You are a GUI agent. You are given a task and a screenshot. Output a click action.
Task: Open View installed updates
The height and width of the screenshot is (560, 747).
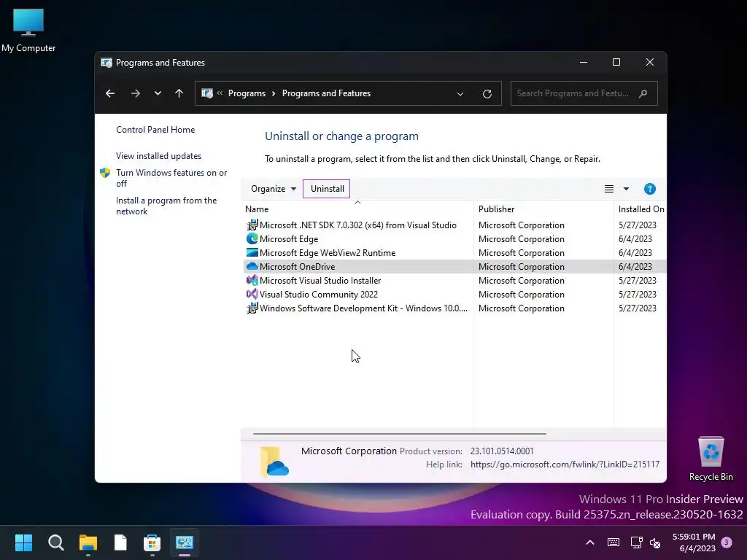click(158, 156)
